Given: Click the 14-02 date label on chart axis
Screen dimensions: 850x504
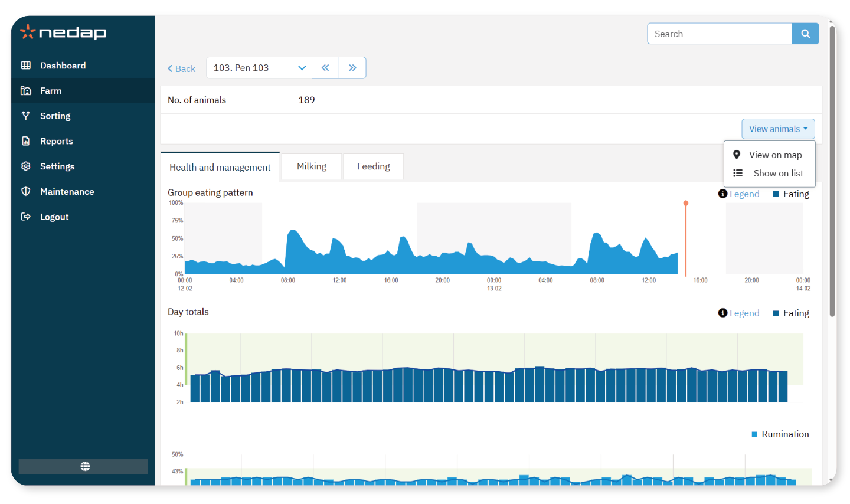Looking at the screenshot, I should [803, 289].
